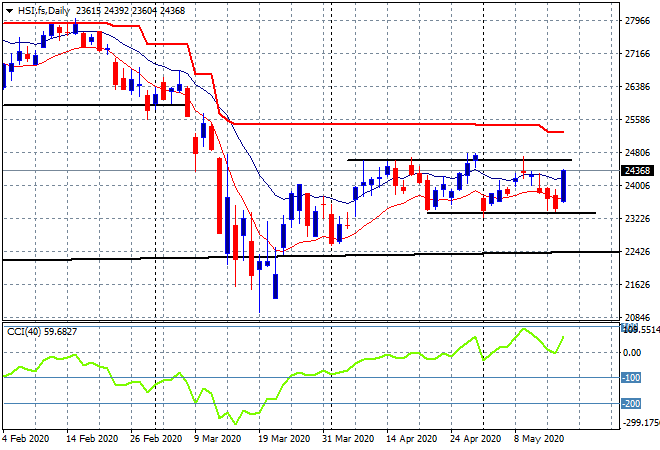The width and height of the screenshot is (660, 450).
Task: Click the 24806 price axis label
Action: pyautogui.click(x=638, y=152)
